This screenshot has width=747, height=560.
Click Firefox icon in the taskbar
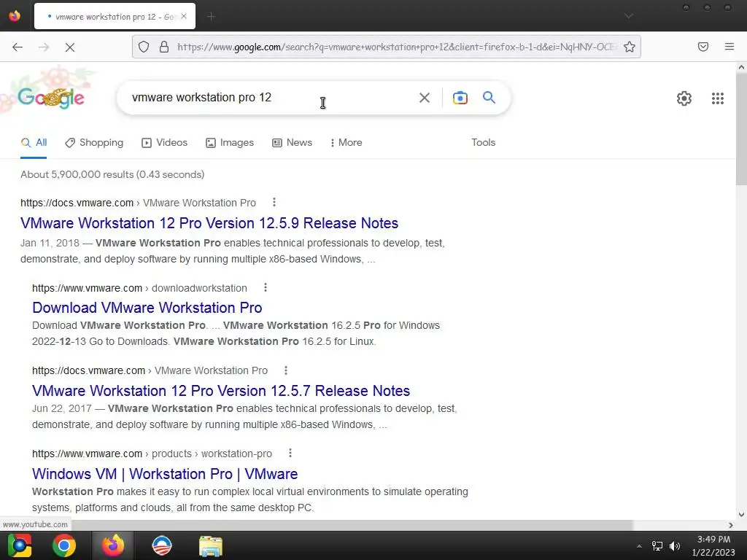tap(113, 545)
